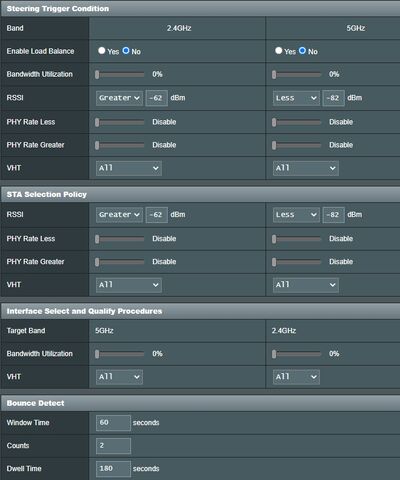Open STA Selection 5GHz RSSI Less dropdown
The height and width of the screenshot is (480, 400).
[x=296, y=215]
